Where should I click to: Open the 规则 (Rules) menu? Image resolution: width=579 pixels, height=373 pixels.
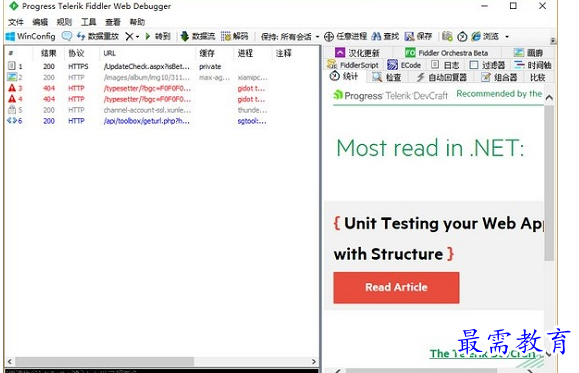coord(64,22)
